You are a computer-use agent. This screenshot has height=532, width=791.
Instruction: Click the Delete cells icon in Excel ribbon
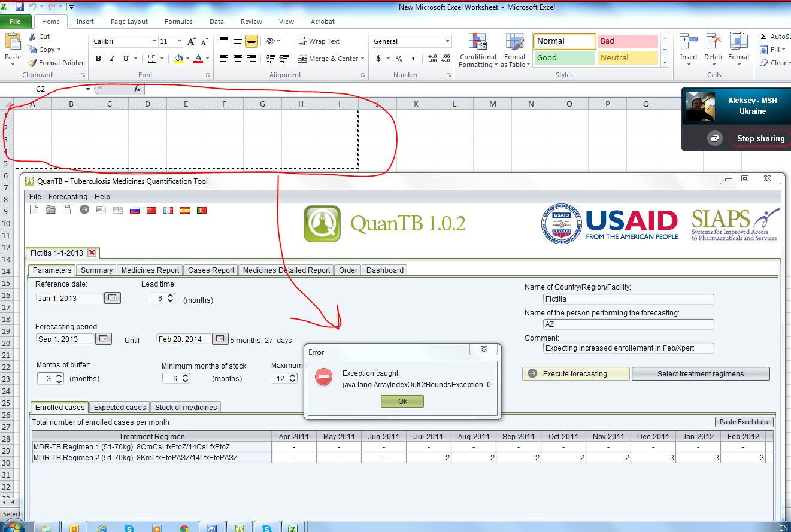pos(713,41)
